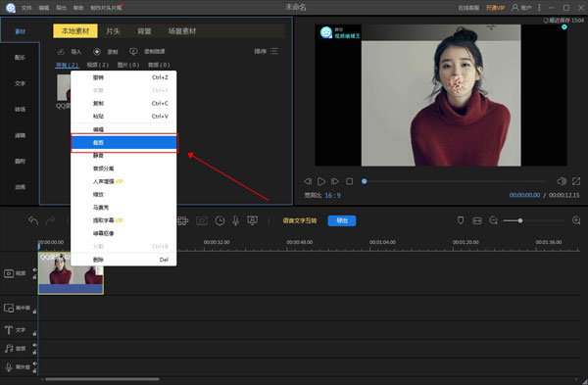588x385 pixels.
Task: Click the screen-record monitor icon in timeline toolbar
Action: (x=253, y=220)
